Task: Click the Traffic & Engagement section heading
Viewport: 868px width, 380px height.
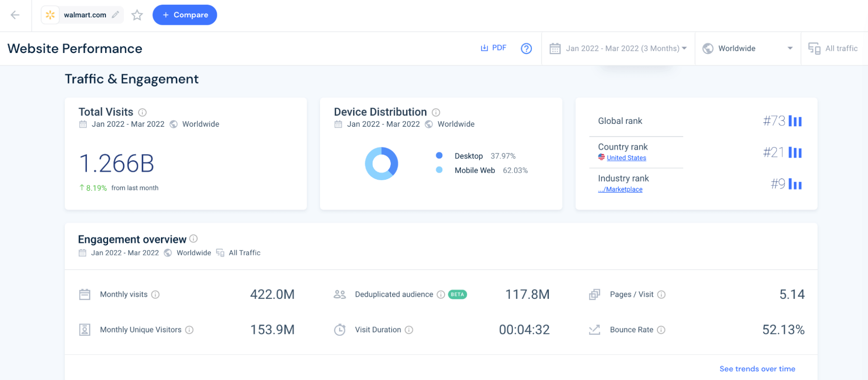Action: (x=132, y=79)
